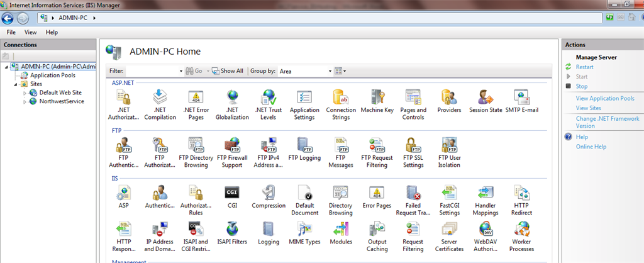This screenshot has width=644, height=263.
Task: Open MIME Types feature
Action: [x=304, y=233]
